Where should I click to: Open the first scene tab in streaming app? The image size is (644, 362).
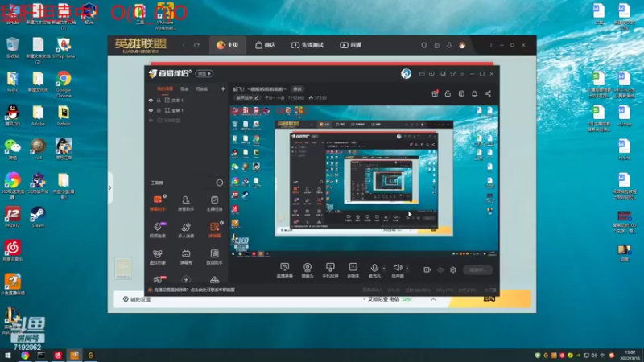coord(165,88)
